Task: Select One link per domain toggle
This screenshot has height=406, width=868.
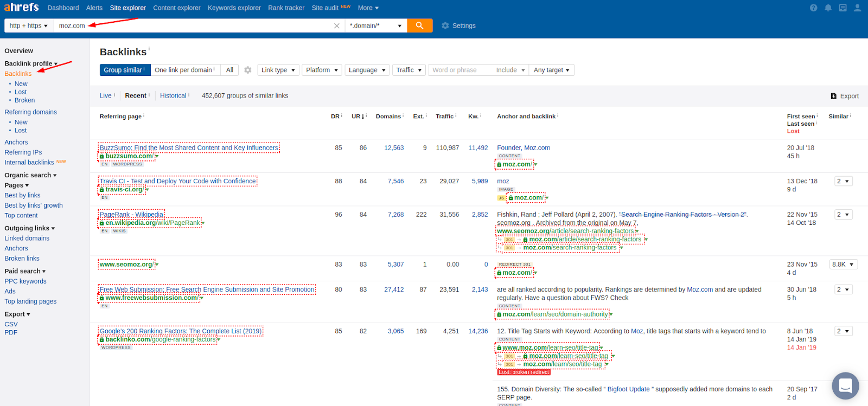Action: [185, 70]
